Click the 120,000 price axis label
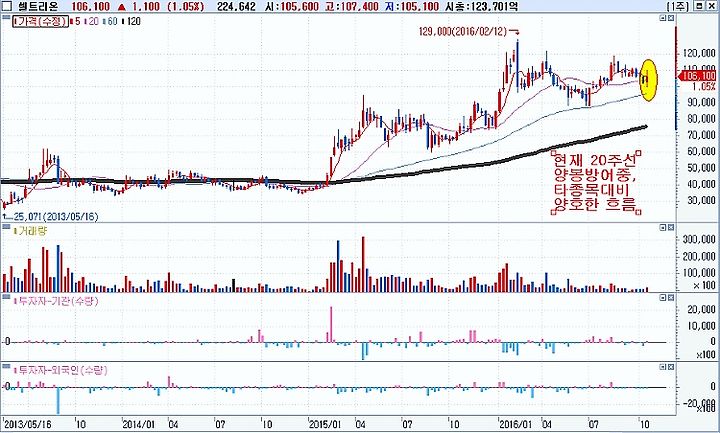This screenshot has width=720, height=433. click(x=698, y=54)
